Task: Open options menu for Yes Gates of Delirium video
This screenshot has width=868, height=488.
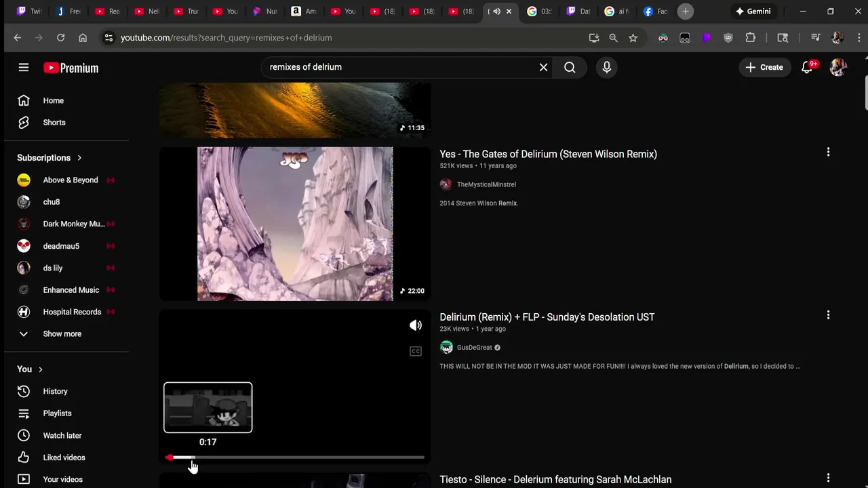Action: point(828,152)
